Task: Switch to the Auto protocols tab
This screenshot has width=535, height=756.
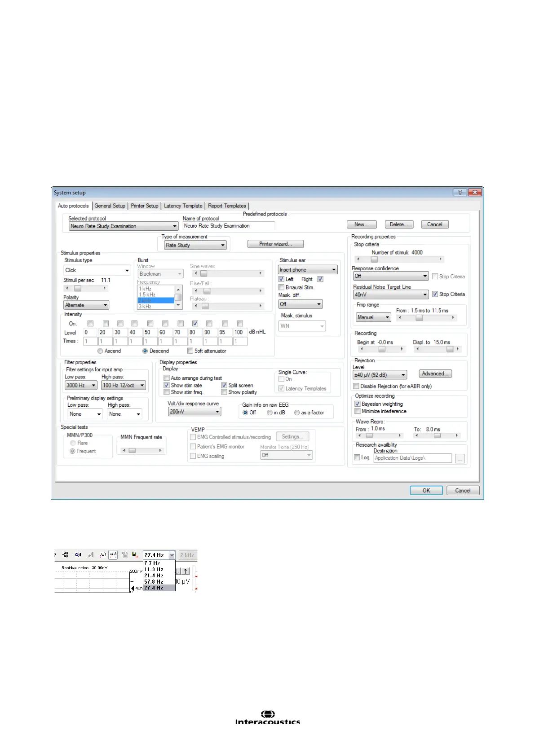Action: coord(73,206)
